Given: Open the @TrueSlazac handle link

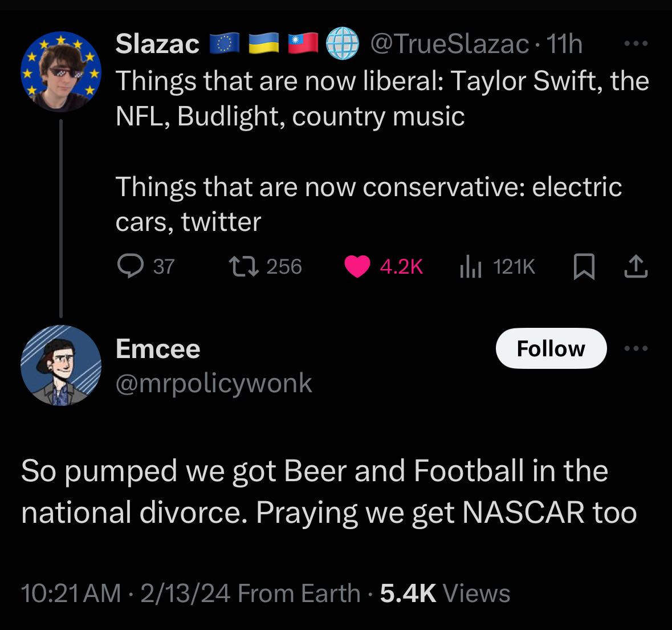Looking at the screenshot, I should coord(449,44).
